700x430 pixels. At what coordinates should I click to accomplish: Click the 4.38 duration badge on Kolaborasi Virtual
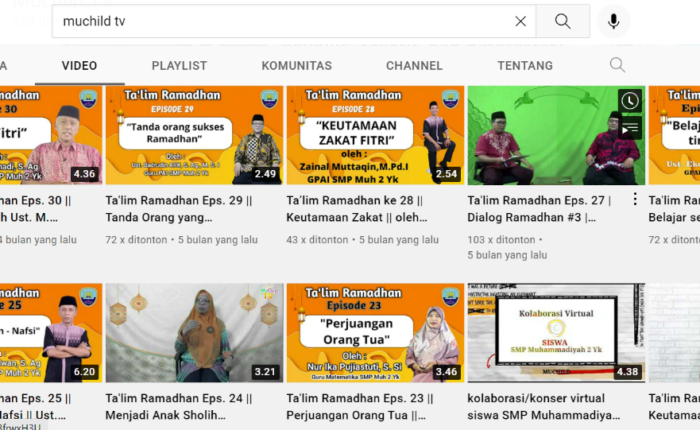pos(627,372)
